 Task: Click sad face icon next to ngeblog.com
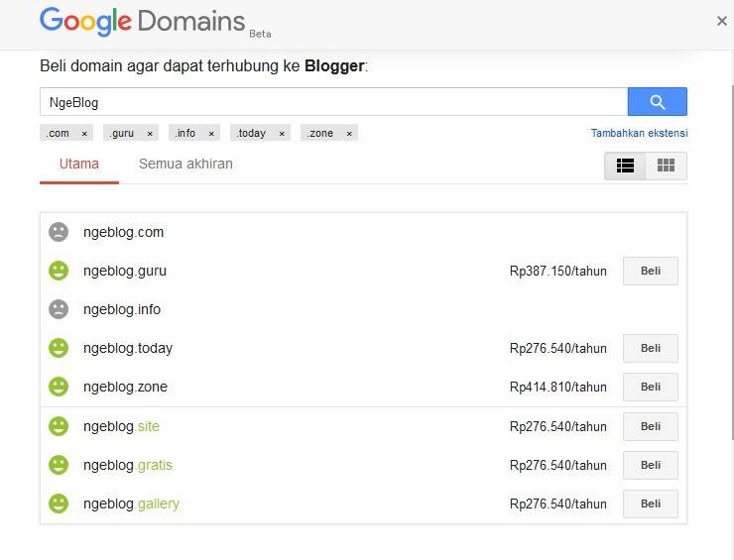[59, 232]
